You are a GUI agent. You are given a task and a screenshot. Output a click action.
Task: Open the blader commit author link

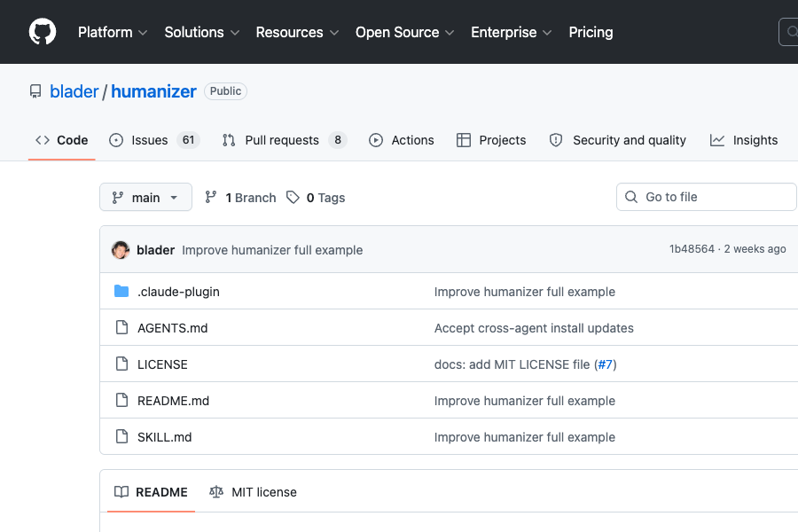[x=156, y=250]
